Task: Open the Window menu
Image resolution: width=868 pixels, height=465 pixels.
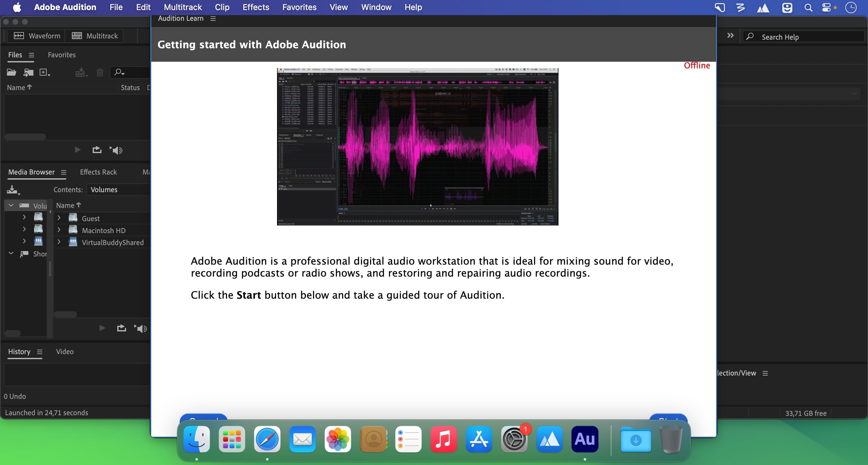Action: pyautogui.click(x=376, y=7)
